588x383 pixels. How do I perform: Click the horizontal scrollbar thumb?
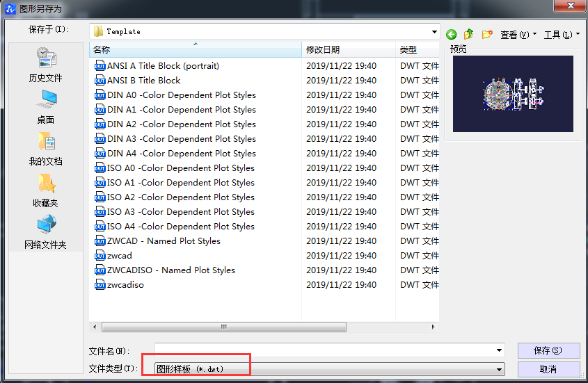[224, 327]
